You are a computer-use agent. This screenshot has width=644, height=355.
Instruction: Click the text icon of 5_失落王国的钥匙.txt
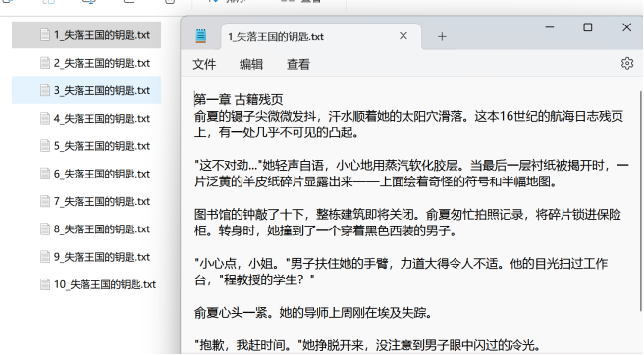45,146
